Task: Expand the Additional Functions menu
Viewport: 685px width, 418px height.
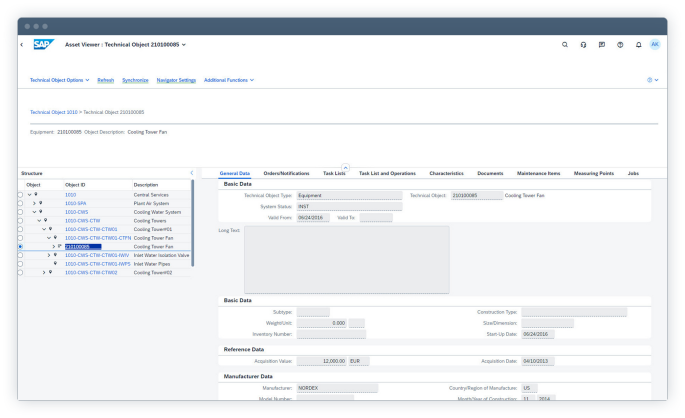Action: pyautogui.click(x=229, y=80)
